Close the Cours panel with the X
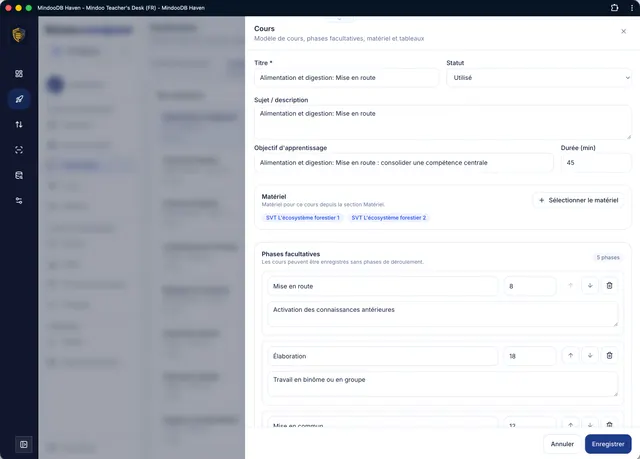Screen dimensions: 640x459 pyautogui.click(x=623, y=31)
